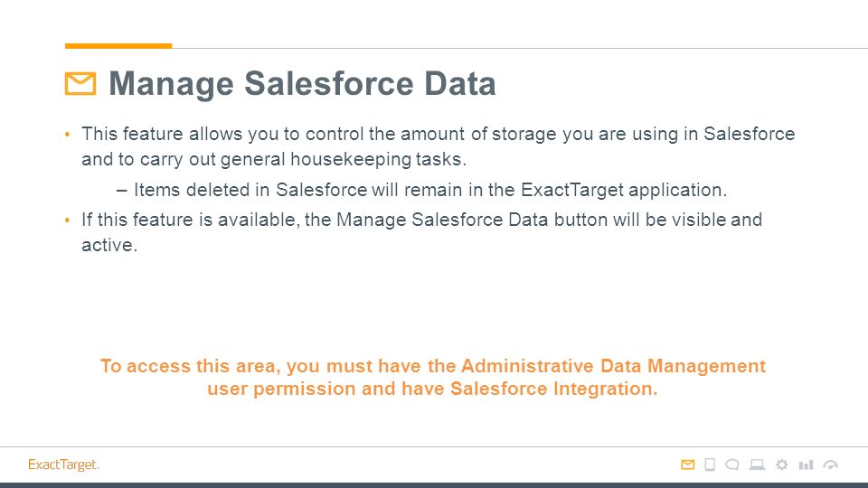Select the mobile tablet icon in footer
The image size is (868, 488).
point(710,465)
